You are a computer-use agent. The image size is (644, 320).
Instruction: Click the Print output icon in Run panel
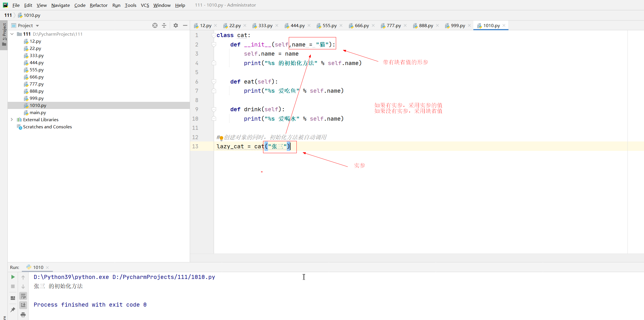(x=23, y=315)
